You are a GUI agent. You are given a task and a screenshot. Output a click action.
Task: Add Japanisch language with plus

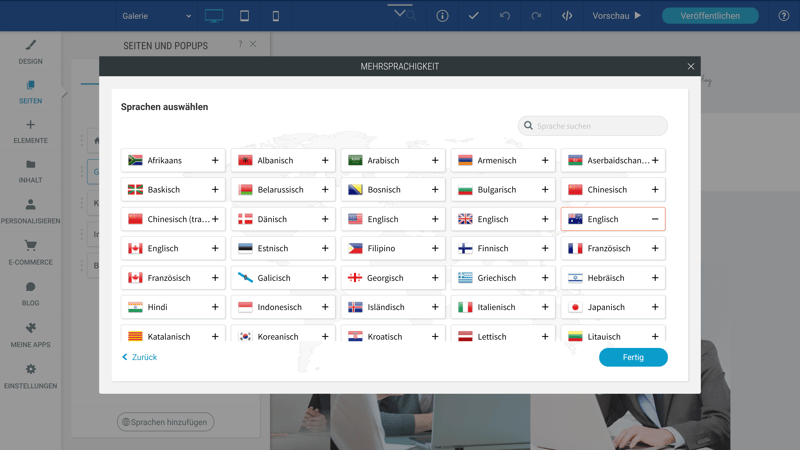pyautogui.click(x=655, y=307)
